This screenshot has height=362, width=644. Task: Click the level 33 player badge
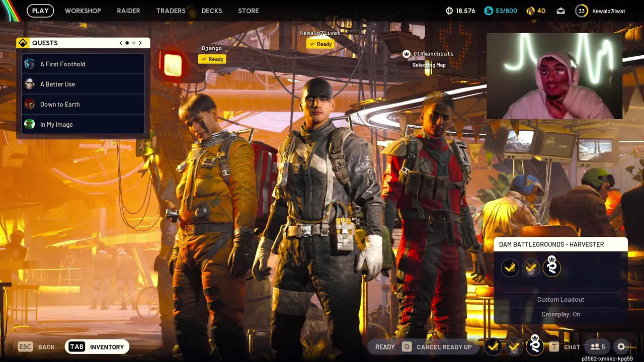pos(582,11)
